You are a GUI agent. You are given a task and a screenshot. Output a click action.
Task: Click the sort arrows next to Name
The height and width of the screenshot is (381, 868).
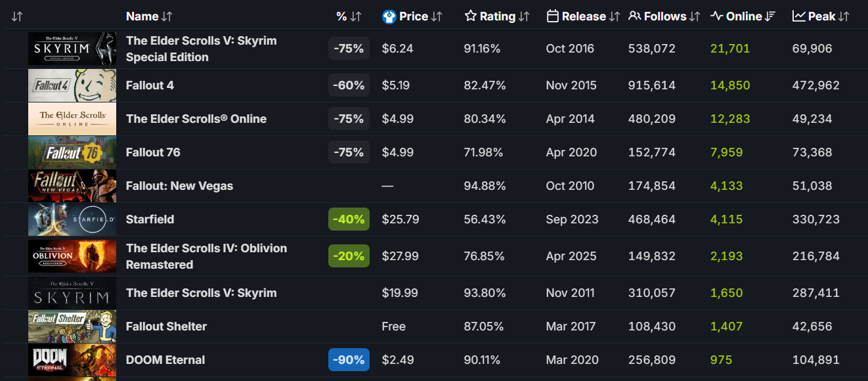(167, 16)
